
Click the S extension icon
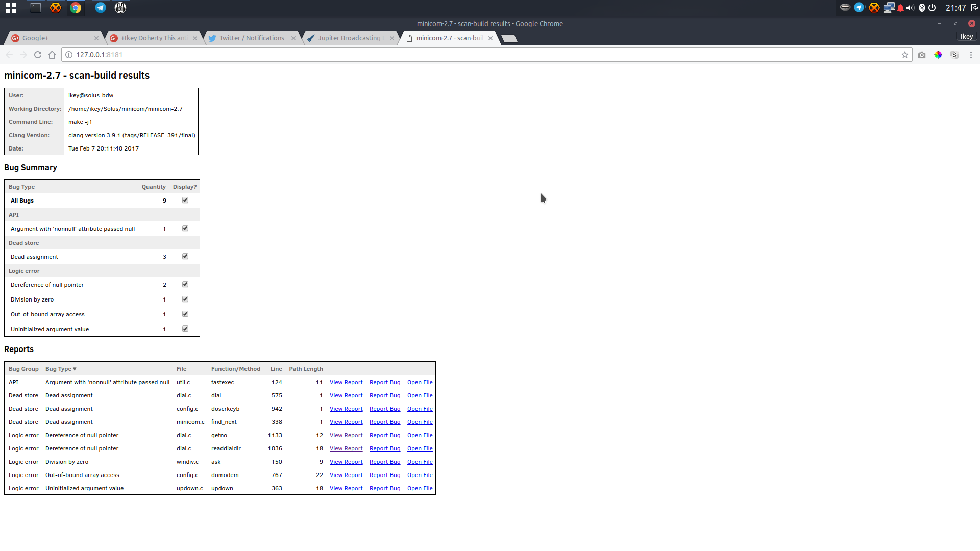[954, 55]
